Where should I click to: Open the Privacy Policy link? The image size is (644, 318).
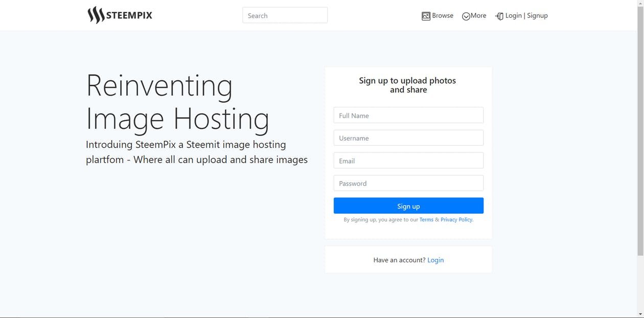click(x=456, y=220)
